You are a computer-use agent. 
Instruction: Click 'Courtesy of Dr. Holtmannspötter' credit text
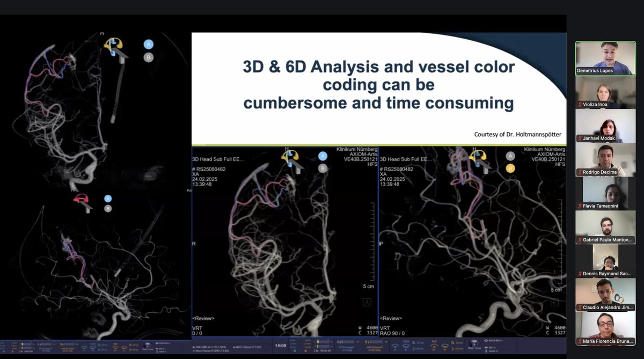point(518,134)
